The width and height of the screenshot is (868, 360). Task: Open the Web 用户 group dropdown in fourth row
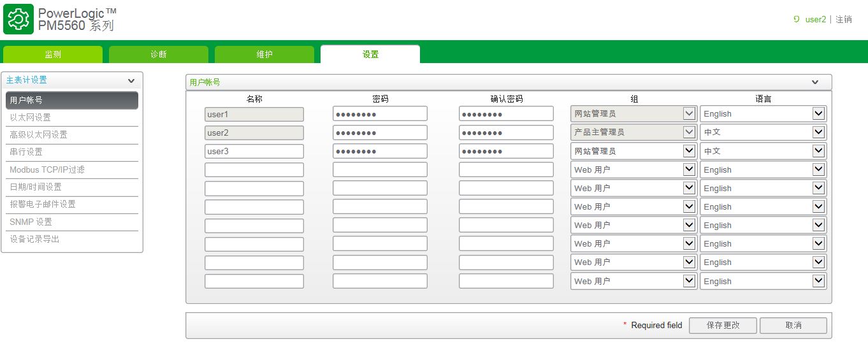pyautogui.click(x=633, y=170)
